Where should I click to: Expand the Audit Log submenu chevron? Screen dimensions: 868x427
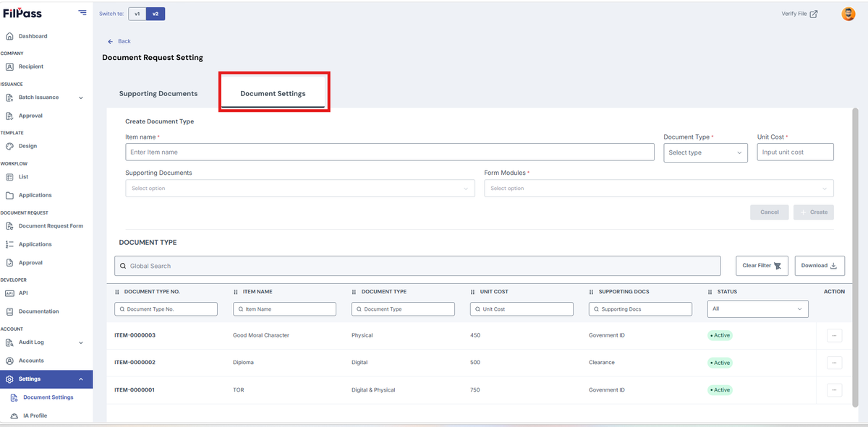pyautogui.click(x=81, y=342)
